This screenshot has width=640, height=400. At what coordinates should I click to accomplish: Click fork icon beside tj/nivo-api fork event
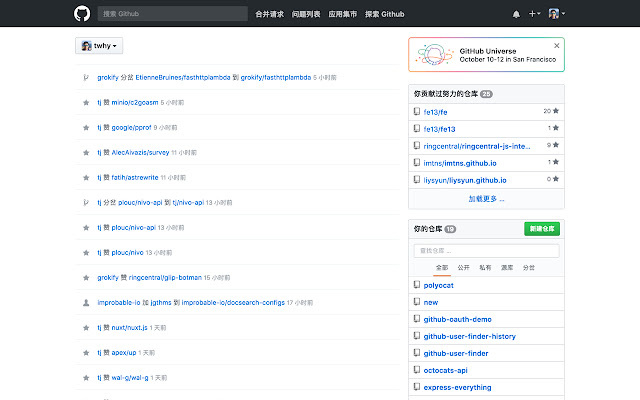tap(86, 202)
